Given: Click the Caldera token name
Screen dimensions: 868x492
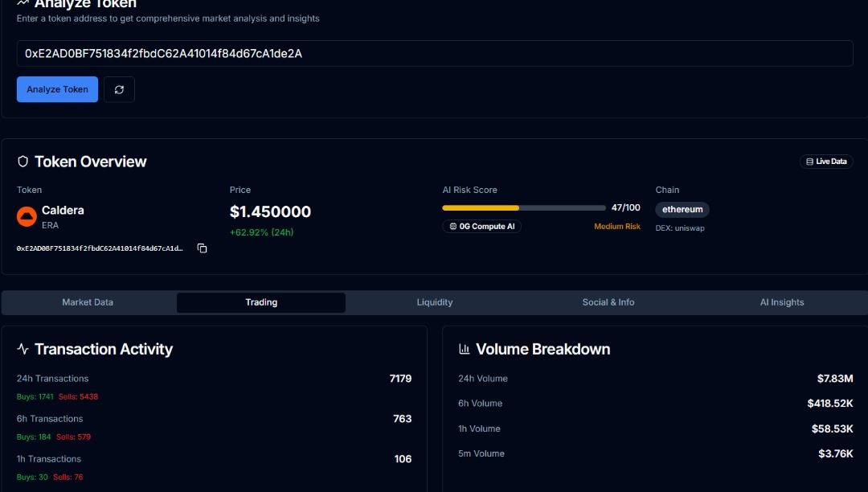Looking at the screenshot, I should pos(63,211).
